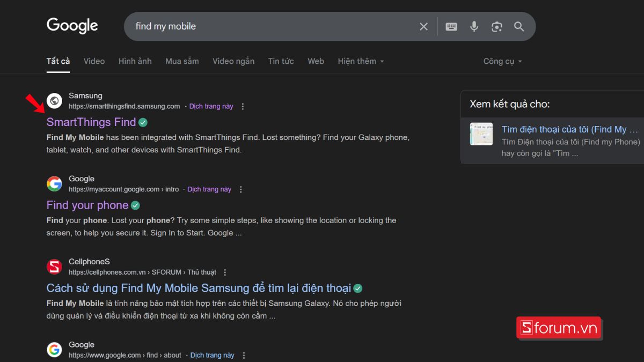Image resolution: width=644 pixels, height=362 pixels.
Task: Click verified badge beside Find your phone
Action: [x=135, y=205]
